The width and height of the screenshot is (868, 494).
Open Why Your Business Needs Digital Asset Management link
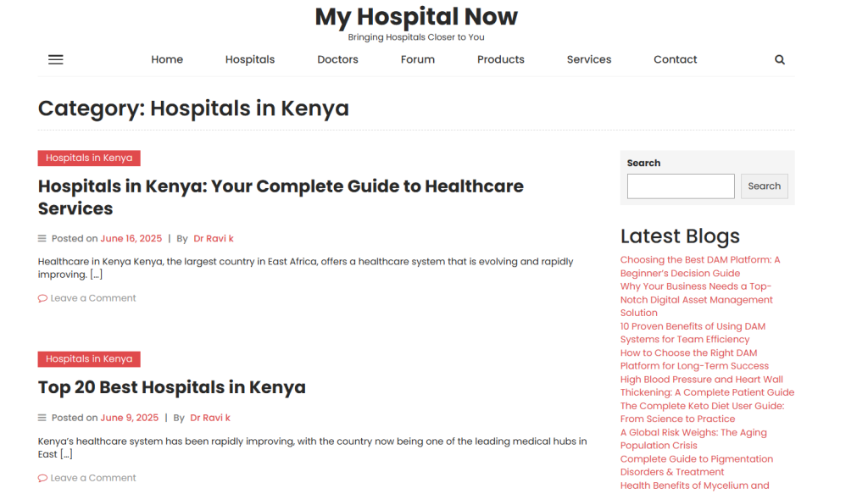point(697,300)
